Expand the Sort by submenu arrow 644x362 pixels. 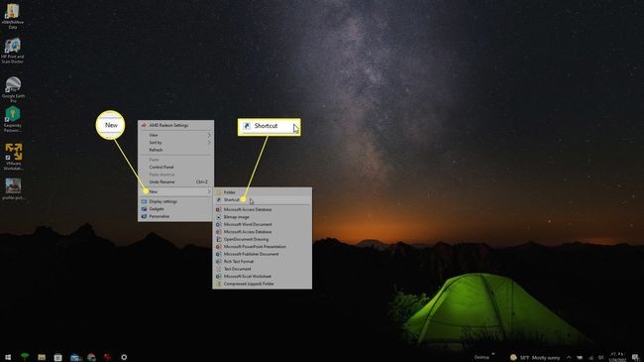[x=209, y=143]
